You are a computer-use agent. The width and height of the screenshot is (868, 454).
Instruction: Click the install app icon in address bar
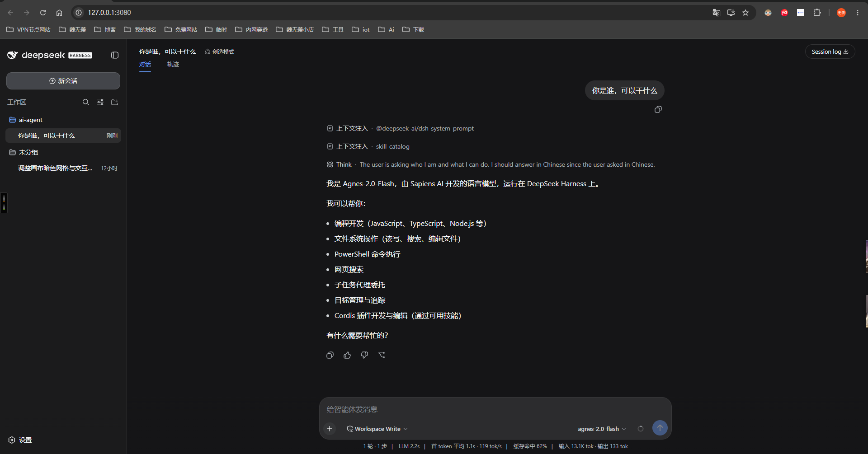(731, 13)
